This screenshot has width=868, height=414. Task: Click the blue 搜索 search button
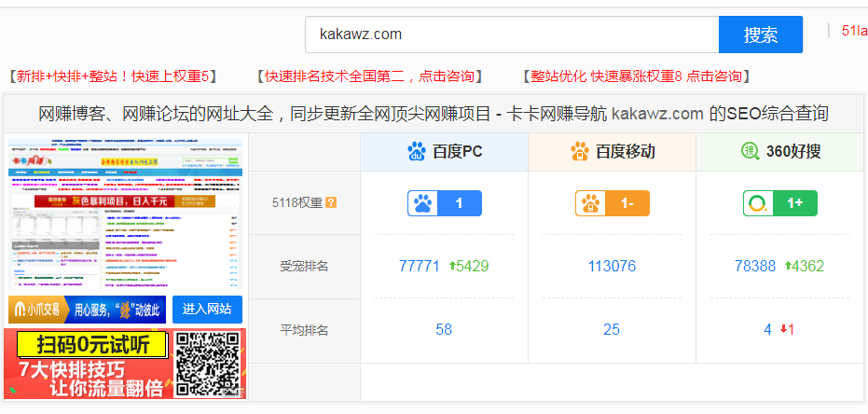tap(761, 34)
